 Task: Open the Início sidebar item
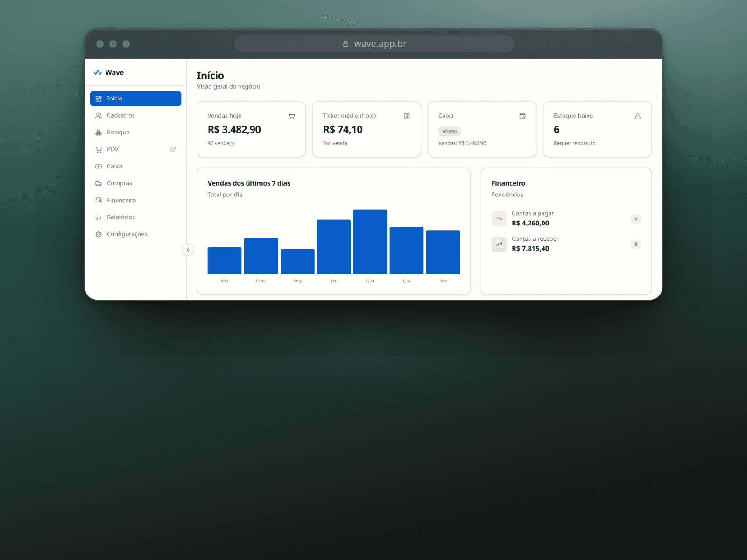click(x=135, y=98)
